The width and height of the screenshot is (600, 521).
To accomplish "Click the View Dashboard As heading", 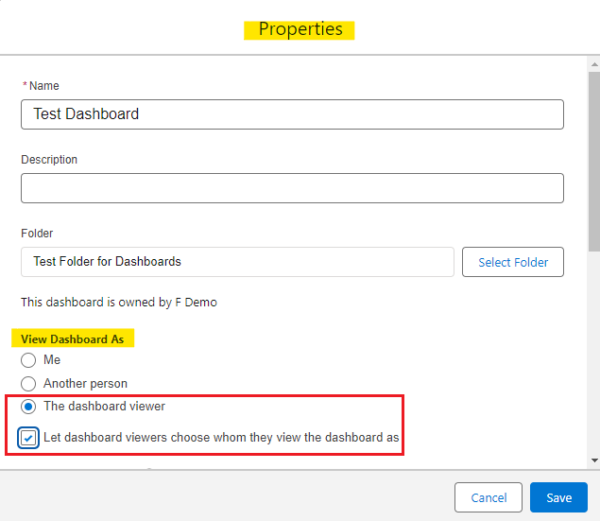I will (72, 339).
